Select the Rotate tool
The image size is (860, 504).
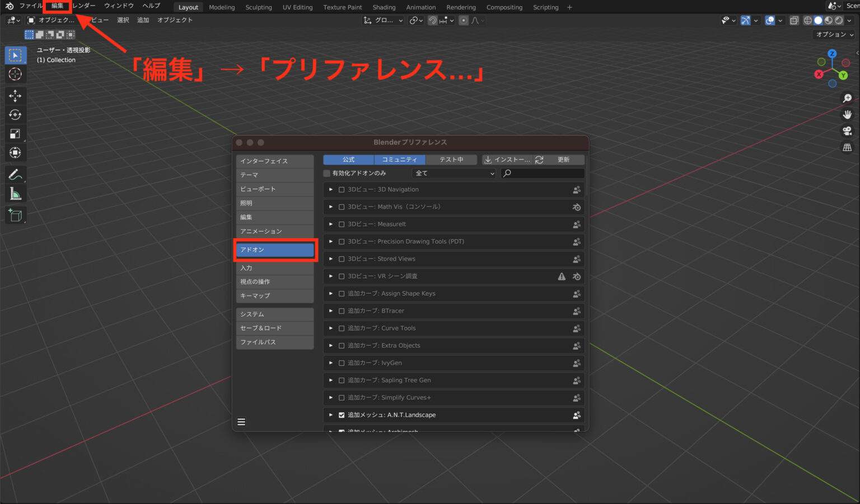[x=15, y=115]
